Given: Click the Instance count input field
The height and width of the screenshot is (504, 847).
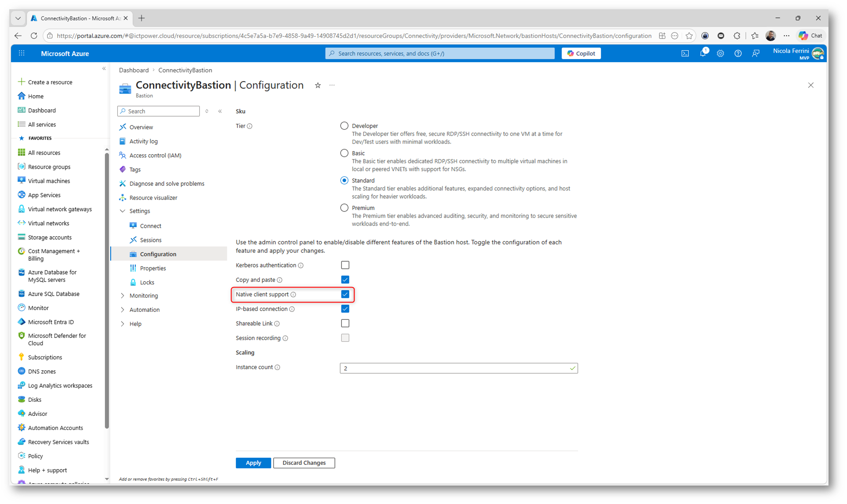Looking at the screenshot, I should [454, 368].
